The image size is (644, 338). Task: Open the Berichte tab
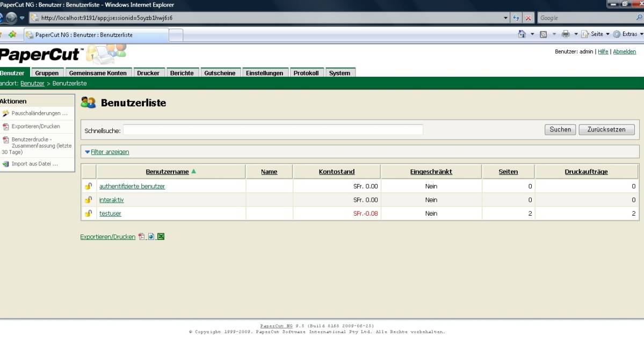click(182, 73)
